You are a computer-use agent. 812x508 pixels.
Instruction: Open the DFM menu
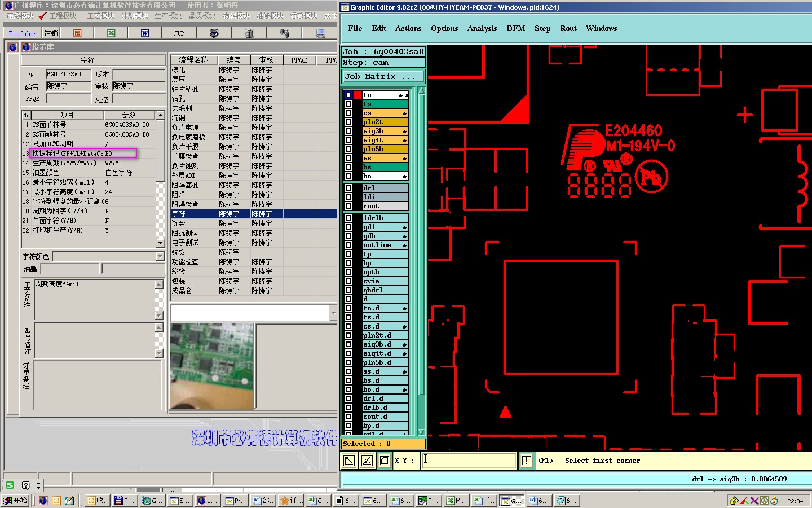[515, 28]
